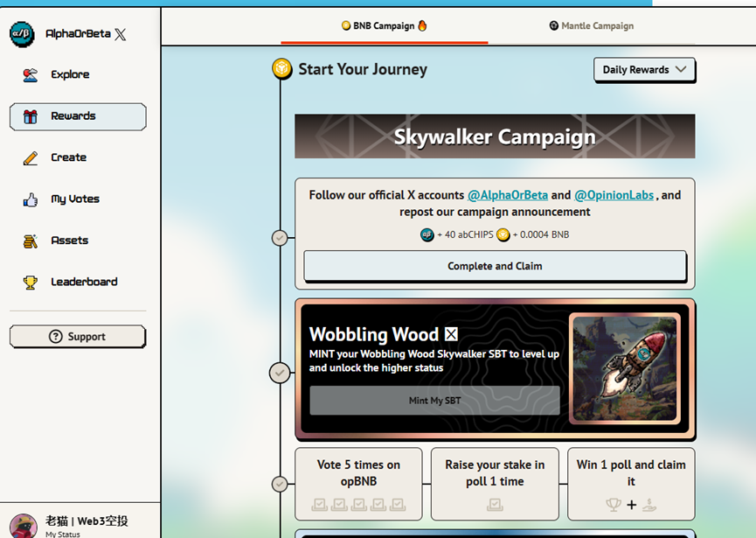This screenshot has width=756, height=538.
Task: Click the Leaderboard trophy icon
Action: 31,283
